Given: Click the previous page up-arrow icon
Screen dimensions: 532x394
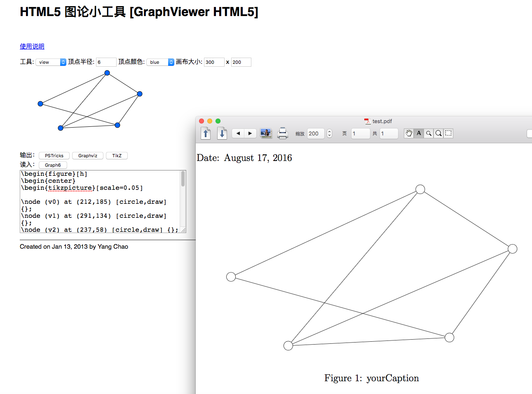Looking at the screenshot, I should 206,133.
